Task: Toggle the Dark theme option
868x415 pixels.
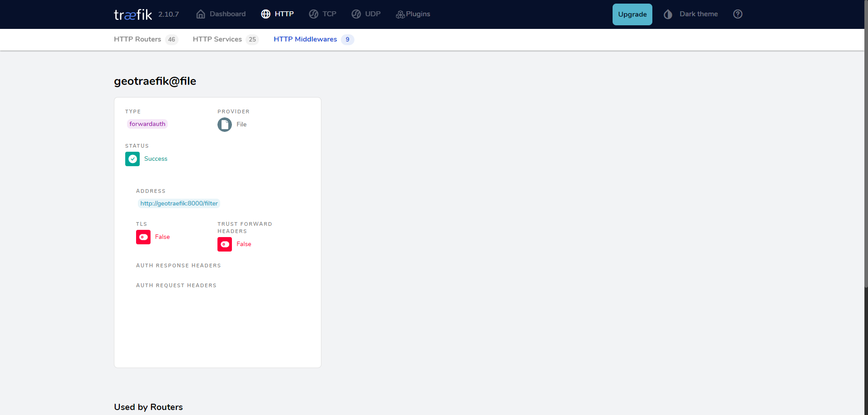Action: (691, 14)
